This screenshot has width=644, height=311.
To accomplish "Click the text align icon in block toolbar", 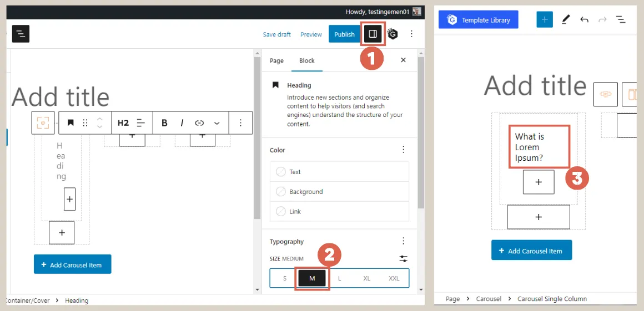I will [141, 123].
